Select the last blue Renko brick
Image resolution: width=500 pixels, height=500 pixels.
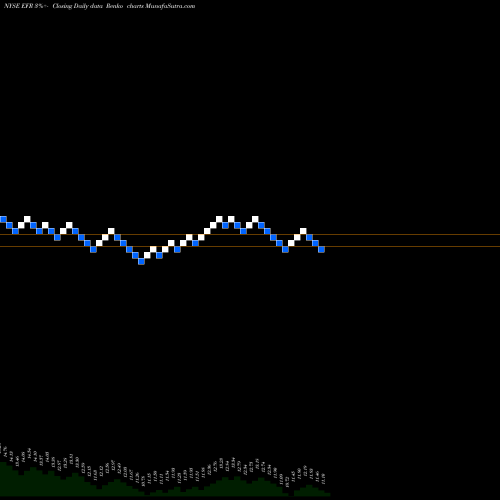pos(321,249)
